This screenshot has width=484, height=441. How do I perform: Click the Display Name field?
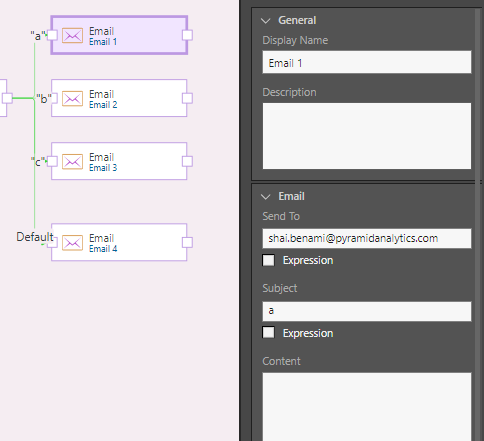click(x=367, y=62)
